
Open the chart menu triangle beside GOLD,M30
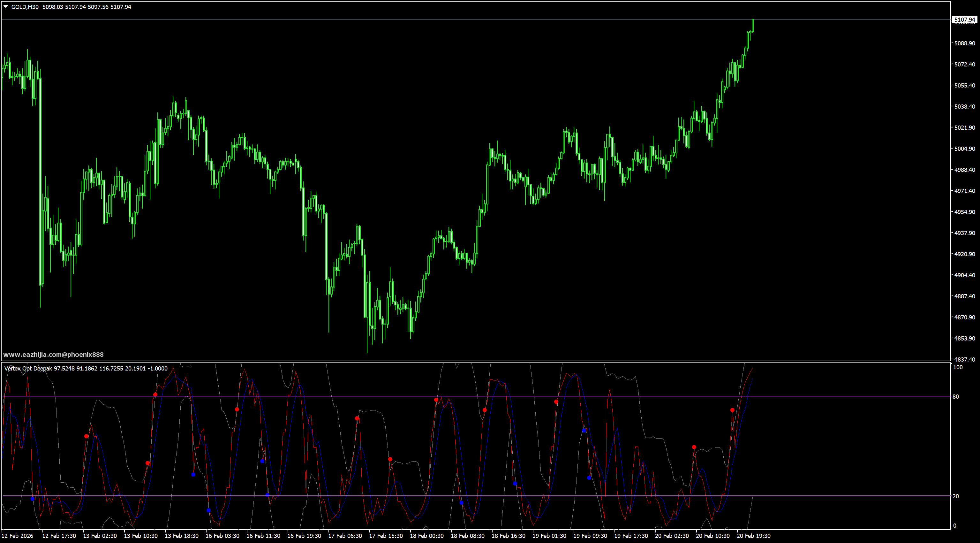[x=6, y=6]
